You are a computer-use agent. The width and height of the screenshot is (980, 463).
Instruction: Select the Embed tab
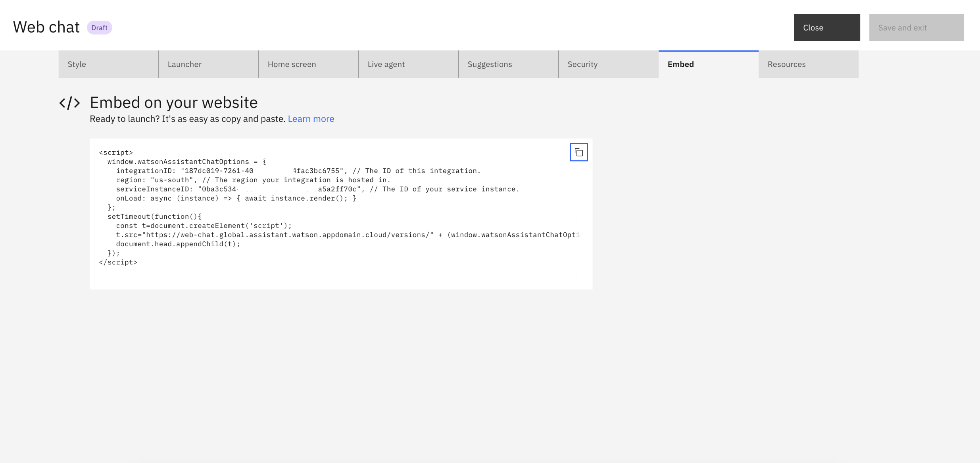coord(708,64)
